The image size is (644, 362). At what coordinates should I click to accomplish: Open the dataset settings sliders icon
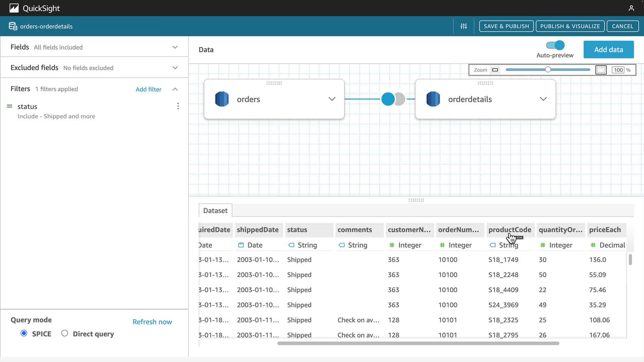[x=464, y=26]
